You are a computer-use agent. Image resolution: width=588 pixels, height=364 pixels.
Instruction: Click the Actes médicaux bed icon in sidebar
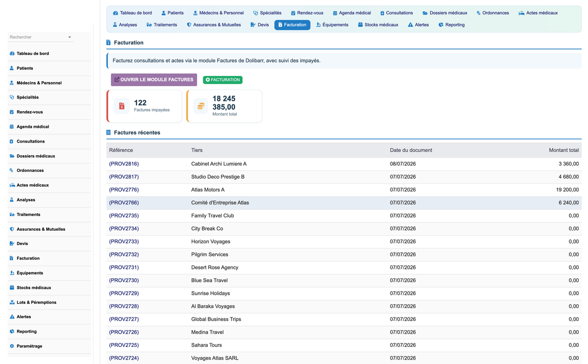pyautogui.click(x=12, y=185)
